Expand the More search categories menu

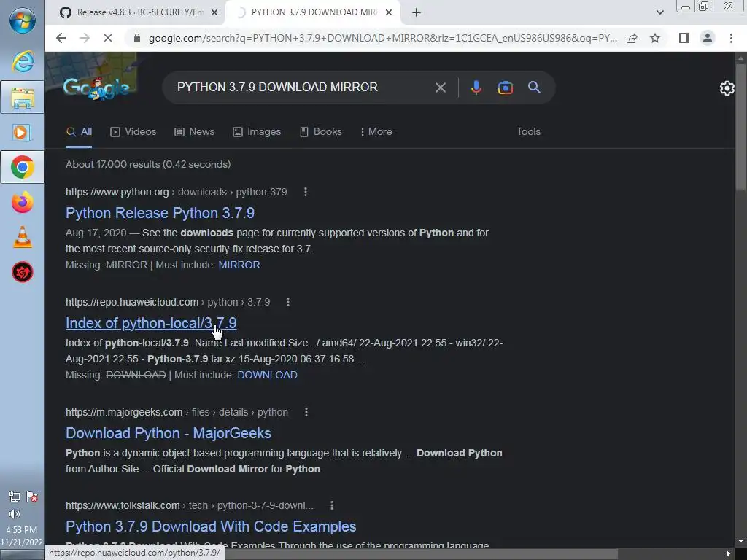pyautogui.click(x=376, y=132)
